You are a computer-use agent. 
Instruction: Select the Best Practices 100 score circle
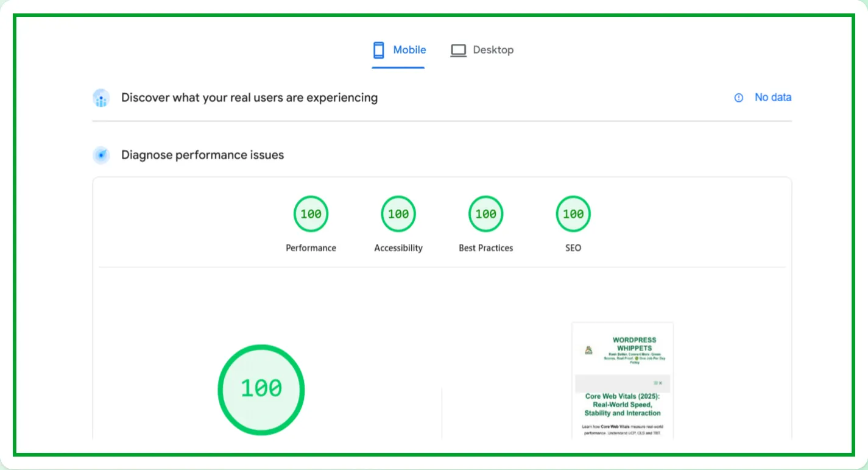pos(485,214)
